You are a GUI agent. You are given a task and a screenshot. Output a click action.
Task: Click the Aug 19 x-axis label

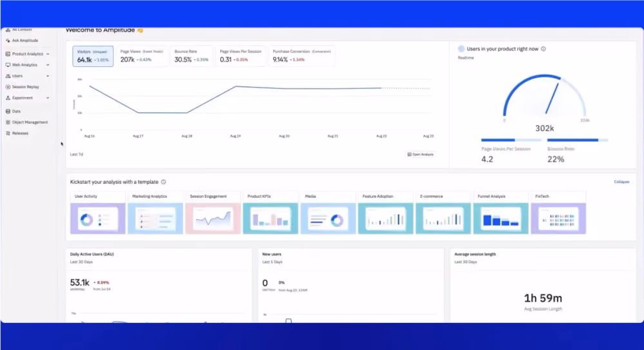(235, 136)
